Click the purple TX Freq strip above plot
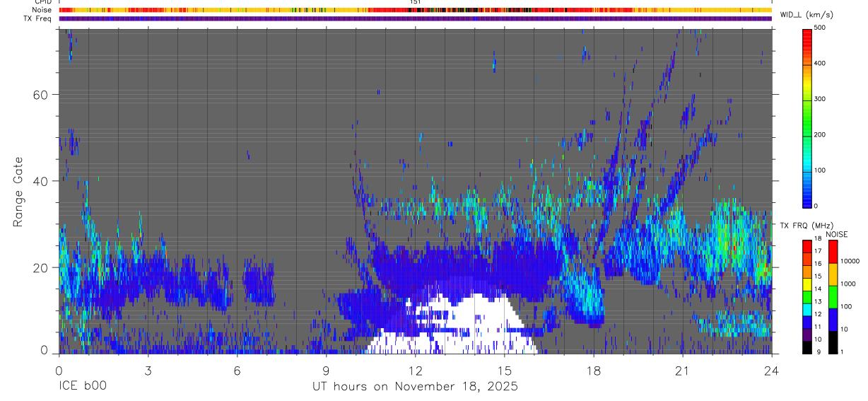This screenshot has width=868, height=401. point(415,18)
